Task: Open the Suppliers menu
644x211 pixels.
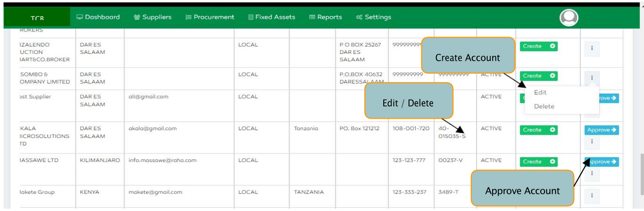Action: coord(152,17)
